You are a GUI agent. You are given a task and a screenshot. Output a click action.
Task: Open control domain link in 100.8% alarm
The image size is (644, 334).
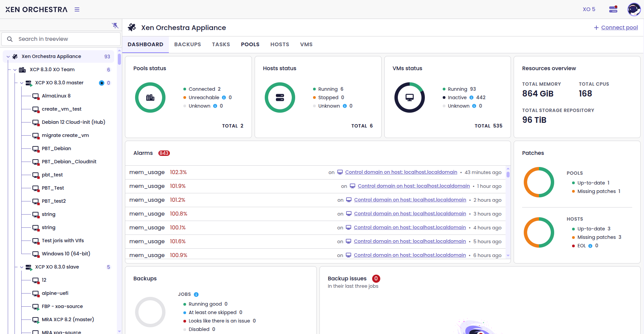click(410, 214)
